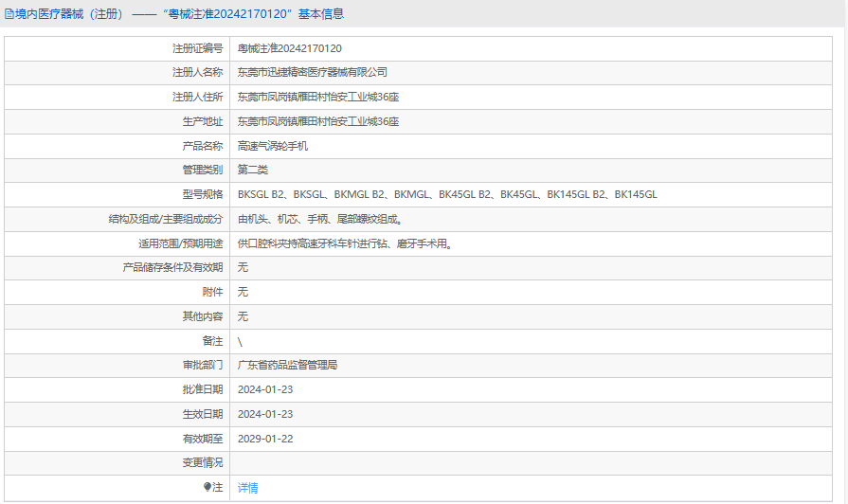
Task: Click the 审批部门 label cell
Action: 117,365
